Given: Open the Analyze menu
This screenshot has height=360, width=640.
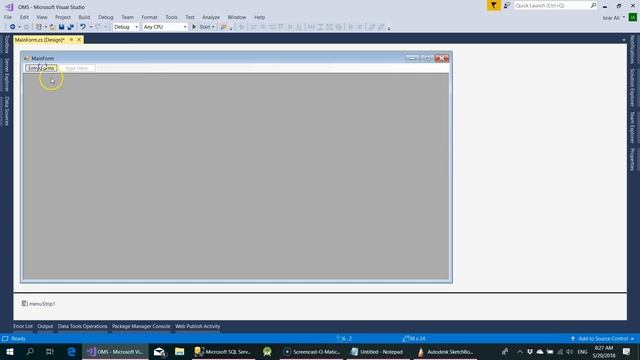Looking at the screenshot, I should click(211, 17).
